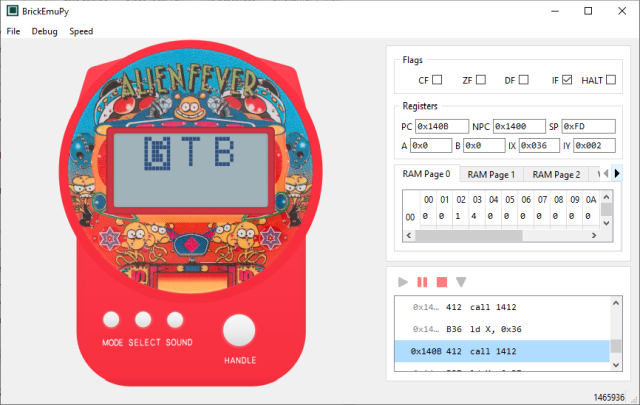Image resolution: width=640 pixels, height=405 pixels.
Task: Click the cycle counter 1465936 in status bar
Action: [x=609, y=397]
